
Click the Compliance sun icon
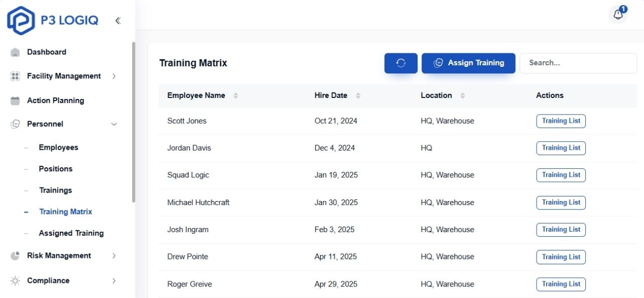(15, 281)
